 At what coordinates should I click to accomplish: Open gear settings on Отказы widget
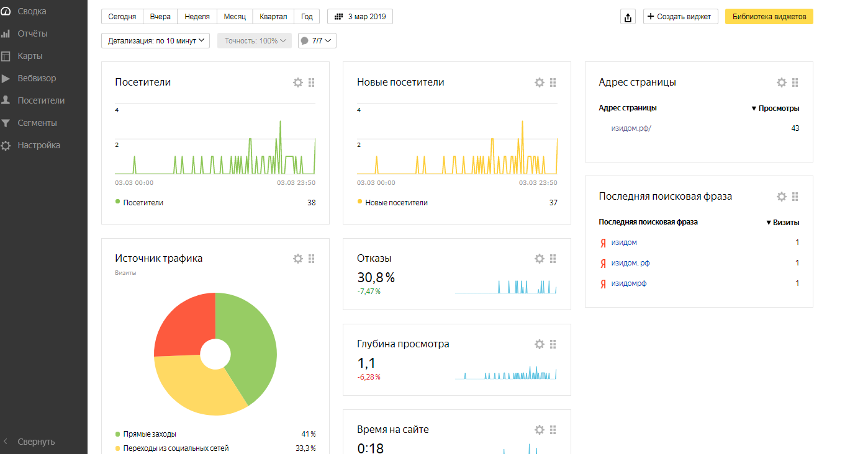[540, 259]
